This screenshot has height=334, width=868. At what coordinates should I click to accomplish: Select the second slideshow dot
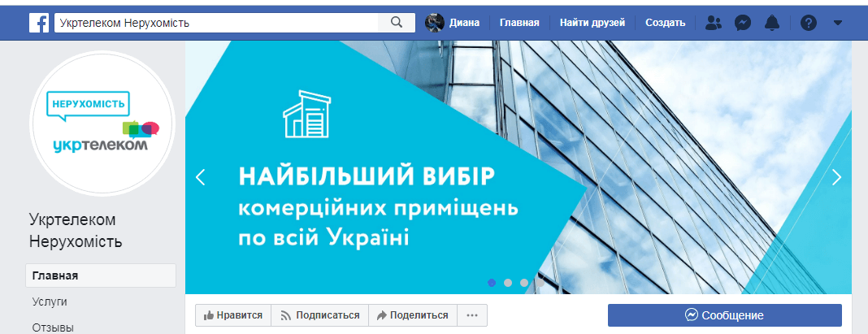(x=508, y=283)
